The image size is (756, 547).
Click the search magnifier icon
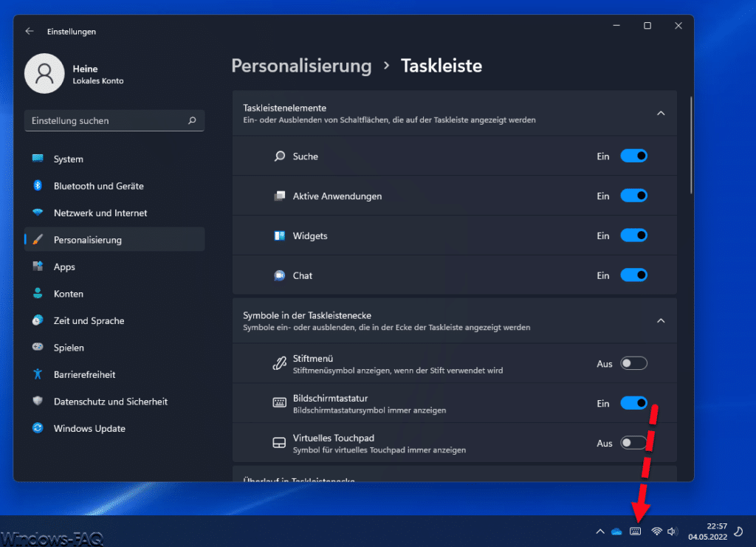192,120
